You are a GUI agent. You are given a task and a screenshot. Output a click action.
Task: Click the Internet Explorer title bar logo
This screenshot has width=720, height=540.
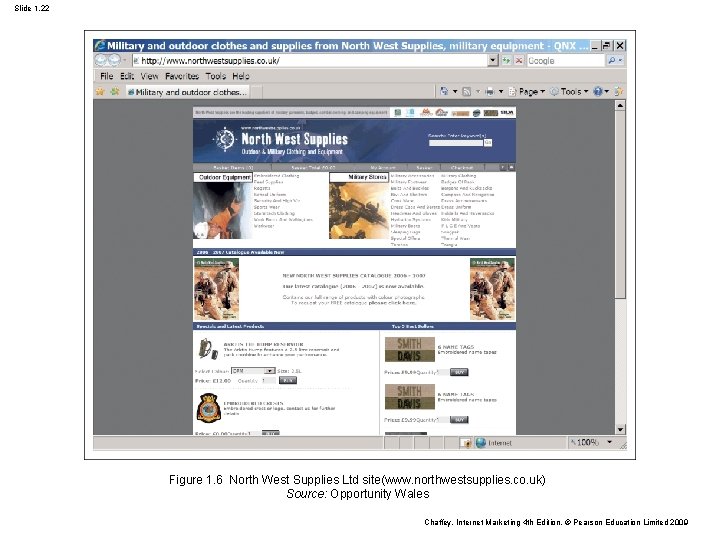(100, 45)
